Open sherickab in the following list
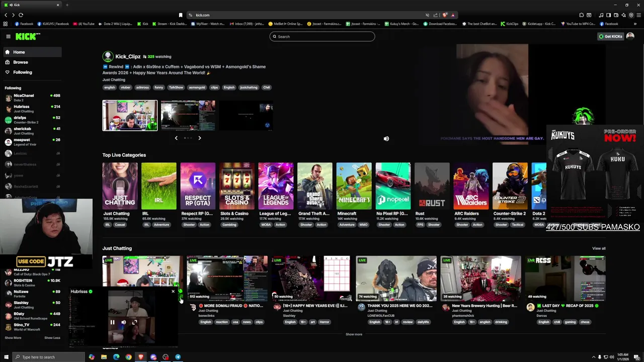Image resolution: width=644 pixels, height=362 pixels. click(x=32, y=131)
